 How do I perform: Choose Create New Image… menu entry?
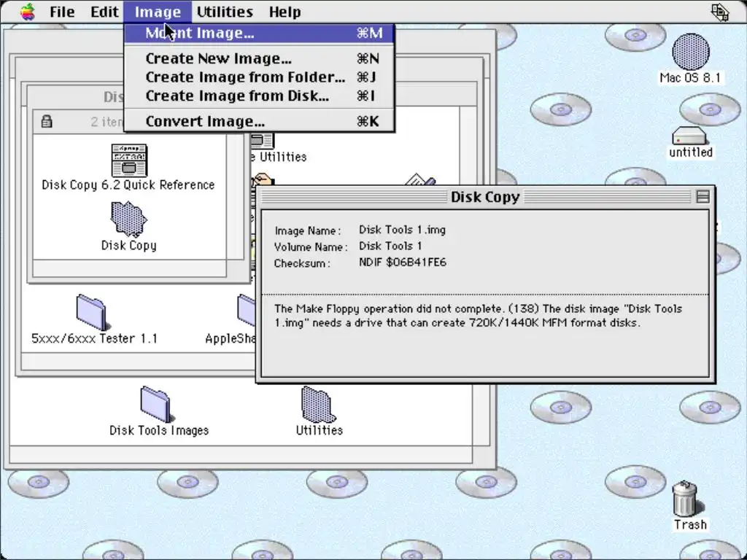coord(259,58)
